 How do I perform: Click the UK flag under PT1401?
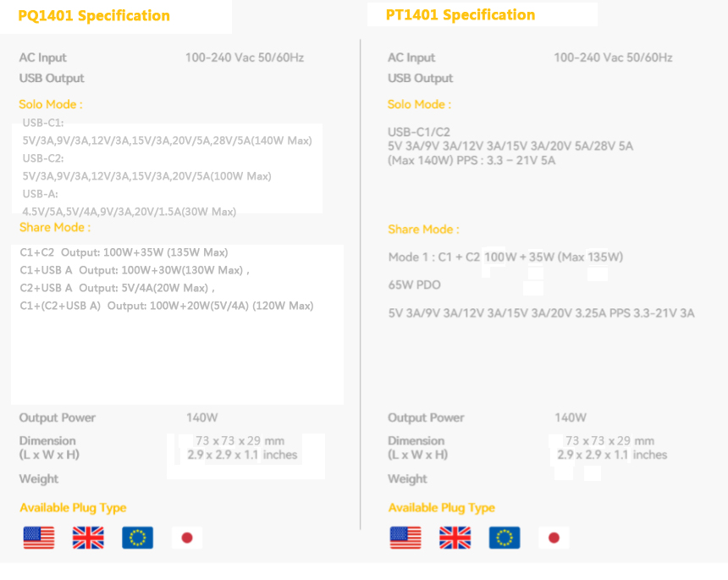(x=455, y=538)
